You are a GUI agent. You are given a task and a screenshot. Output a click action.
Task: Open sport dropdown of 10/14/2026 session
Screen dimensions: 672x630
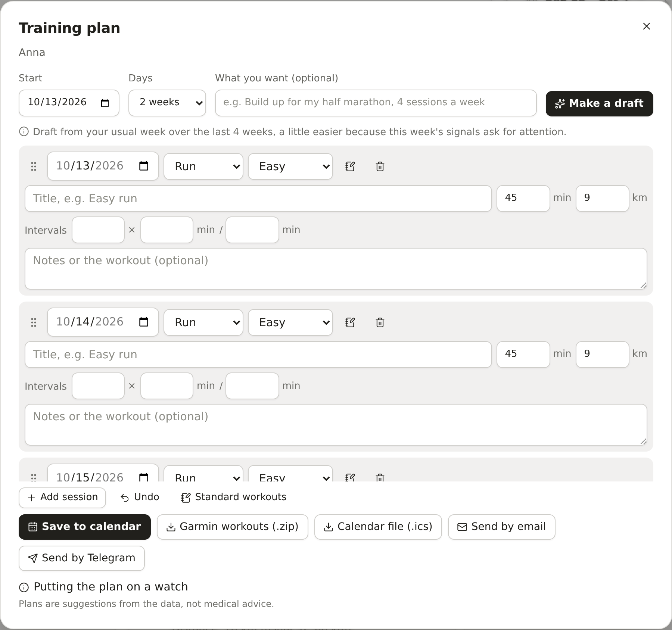click(x=203, y=322)
